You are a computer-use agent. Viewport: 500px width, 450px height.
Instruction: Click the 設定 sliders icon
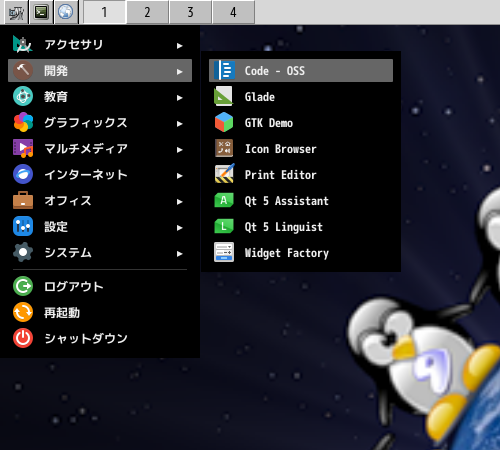tap(23, 226)
